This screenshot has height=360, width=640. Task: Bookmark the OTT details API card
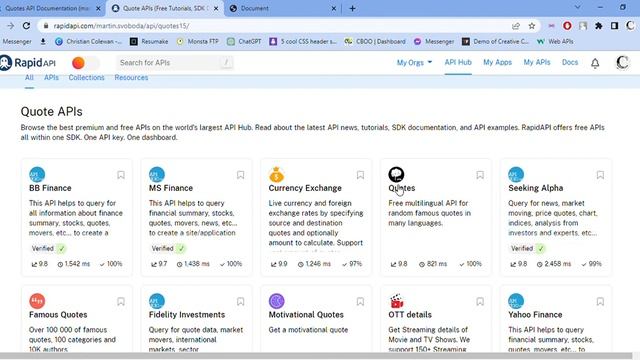click(480, 302)
